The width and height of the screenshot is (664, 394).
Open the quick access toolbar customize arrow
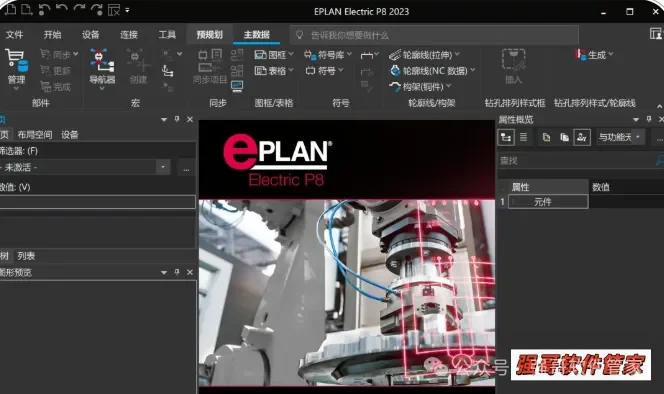[127, 10]
